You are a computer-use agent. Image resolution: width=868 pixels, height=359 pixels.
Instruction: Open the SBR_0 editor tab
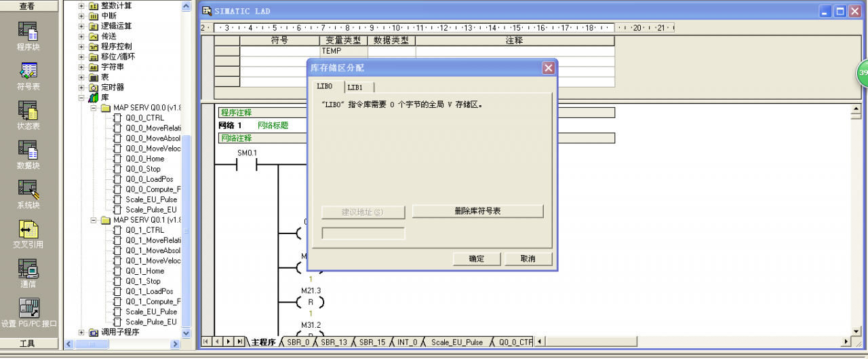pos(298,342)
